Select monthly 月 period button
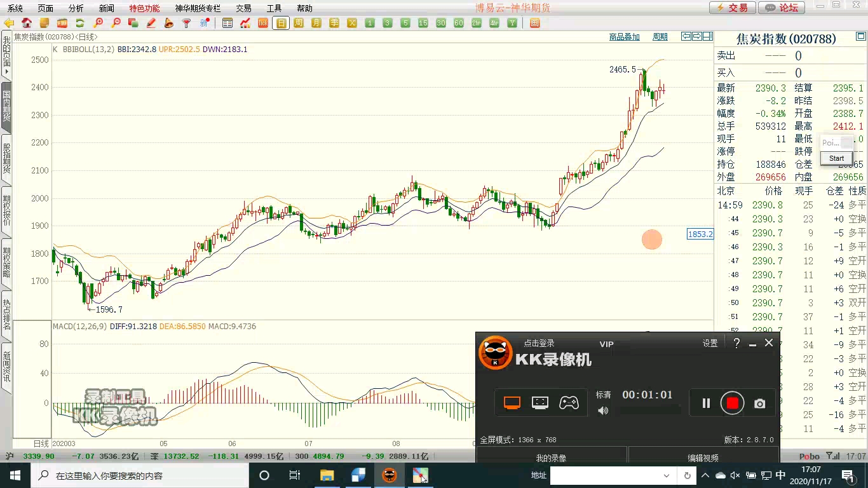Image resolution: width=868 pixels, height=488 pixels. click(x=316, y=23)
